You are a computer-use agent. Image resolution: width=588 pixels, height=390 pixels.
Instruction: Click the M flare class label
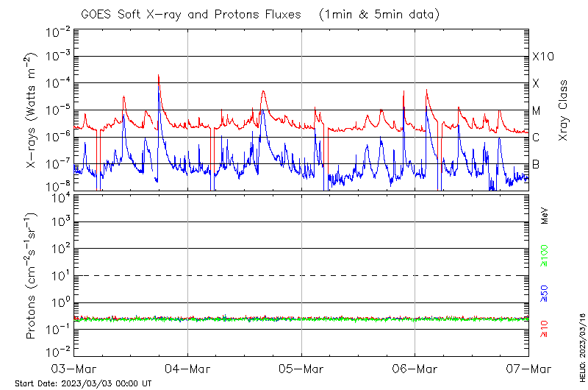pyautogui.click(x=537, y=111)
